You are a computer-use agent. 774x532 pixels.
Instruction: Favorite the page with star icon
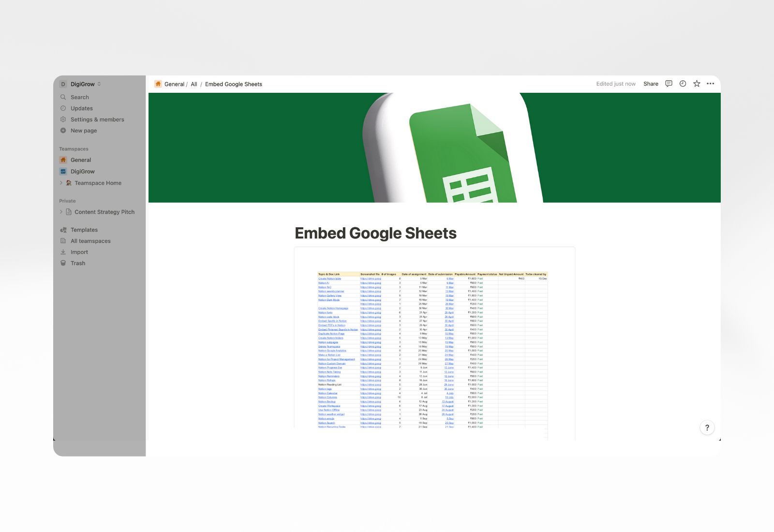click(697, 84)
